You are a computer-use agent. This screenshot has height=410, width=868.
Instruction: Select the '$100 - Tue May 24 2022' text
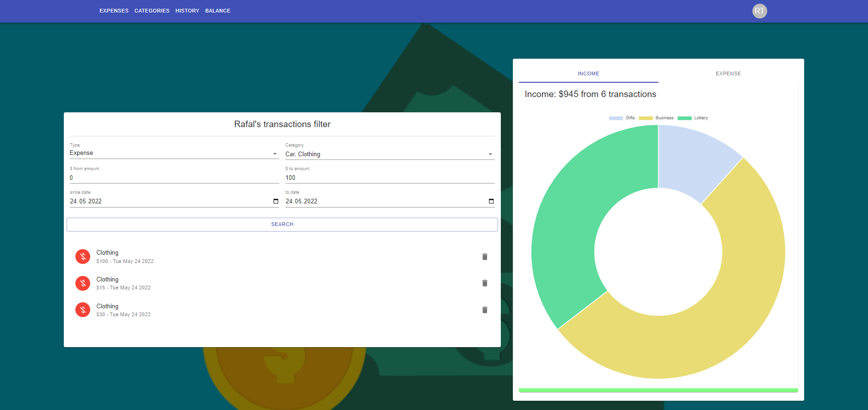click(125, 261)
